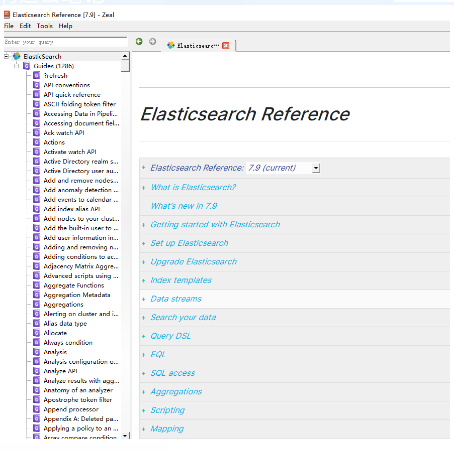454x450 pixels.
Task: Select Active Directory realm tree item
Action: pyautogui.click(x=81, y=161)
